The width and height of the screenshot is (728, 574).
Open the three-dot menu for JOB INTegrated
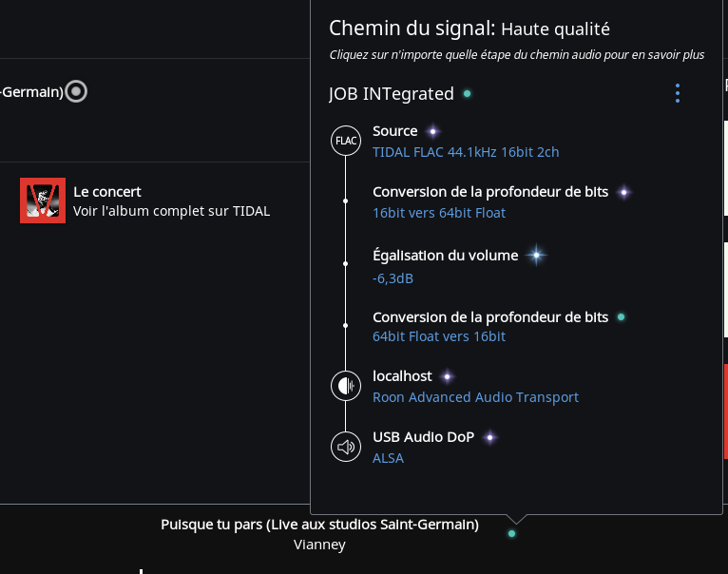click(678, 93)
